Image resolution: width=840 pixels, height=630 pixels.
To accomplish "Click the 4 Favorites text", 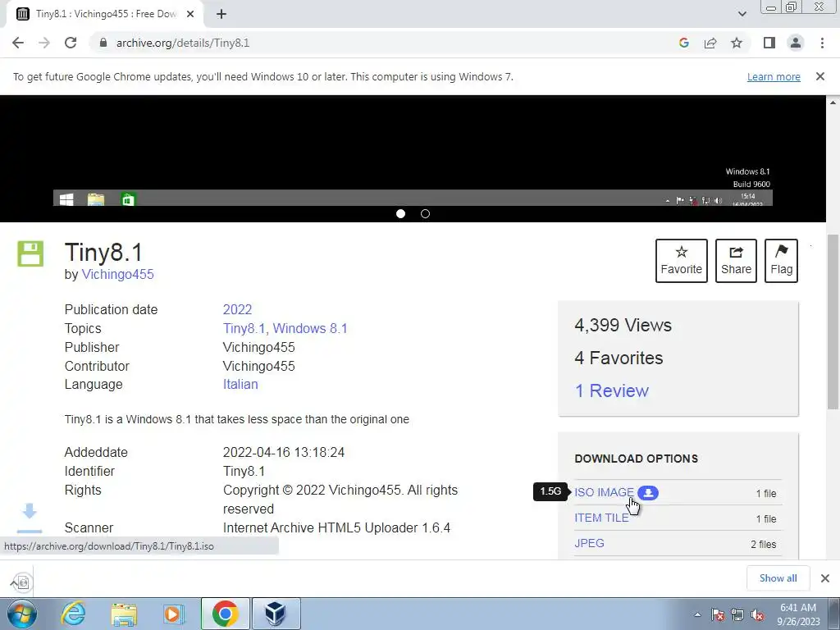I will coord(619,358).
